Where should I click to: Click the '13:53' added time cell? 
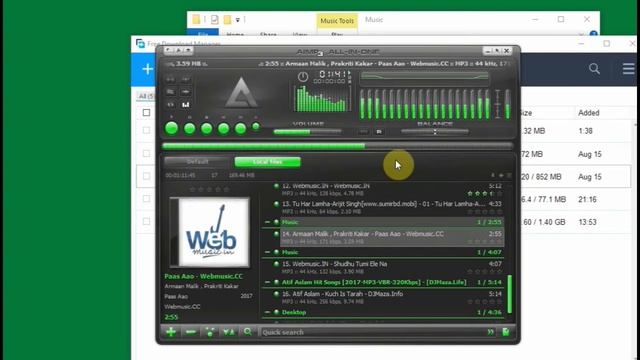point(587,222)
